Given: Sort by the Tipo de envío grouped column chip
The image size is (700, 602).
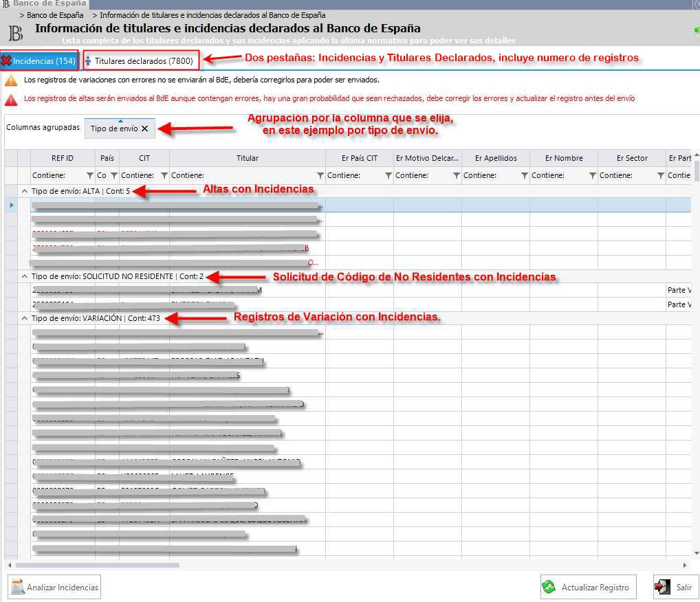Looking at the screenshot, I should 120,129.
